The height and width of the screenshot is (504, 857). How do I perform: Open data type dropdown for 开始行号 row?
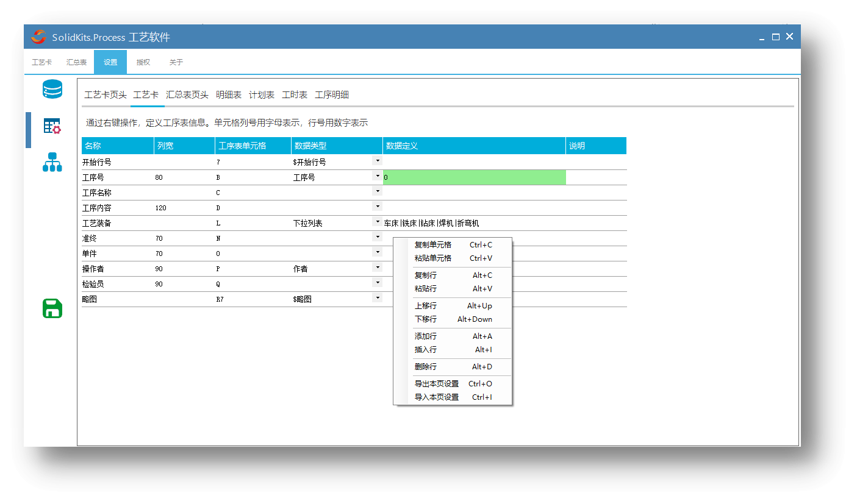click(378, 161)
